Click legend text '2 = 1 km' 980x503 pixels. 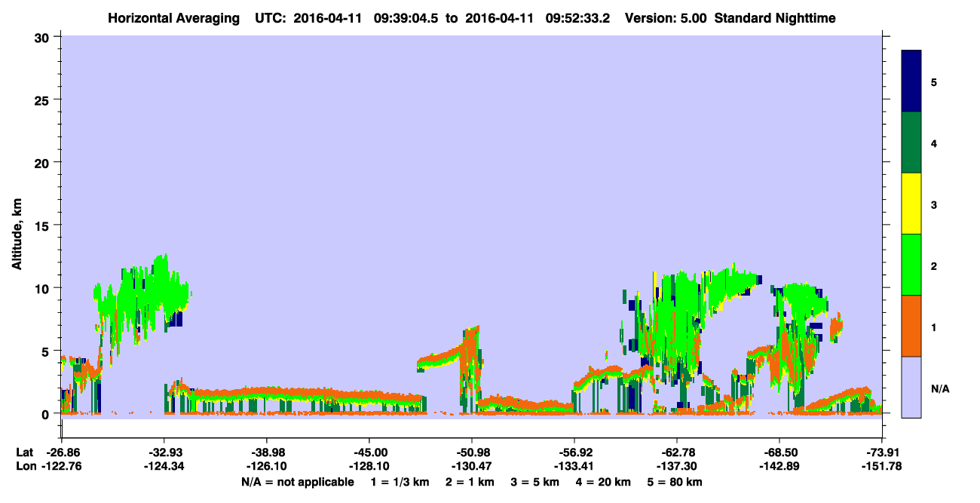click(x=470, y=482)
